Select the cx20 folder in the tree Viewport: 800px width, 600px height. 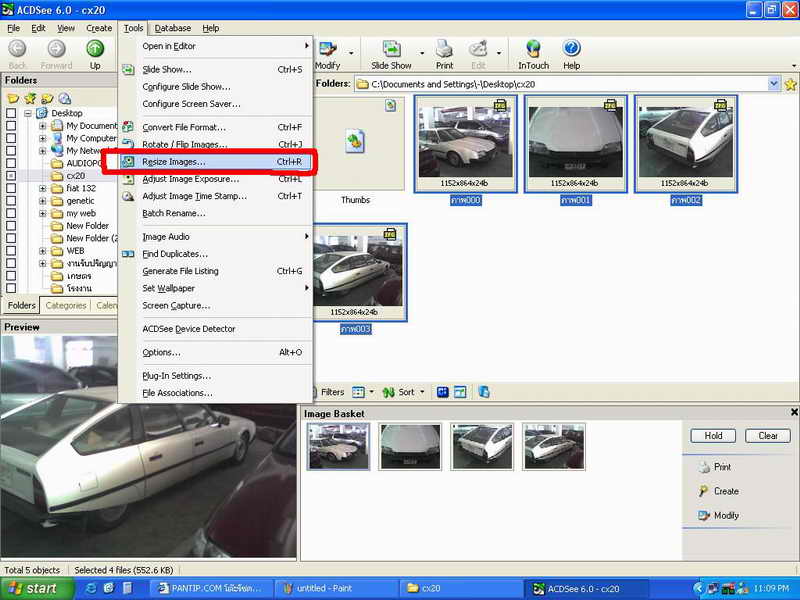pyautogui.click(x=76, y=176)
